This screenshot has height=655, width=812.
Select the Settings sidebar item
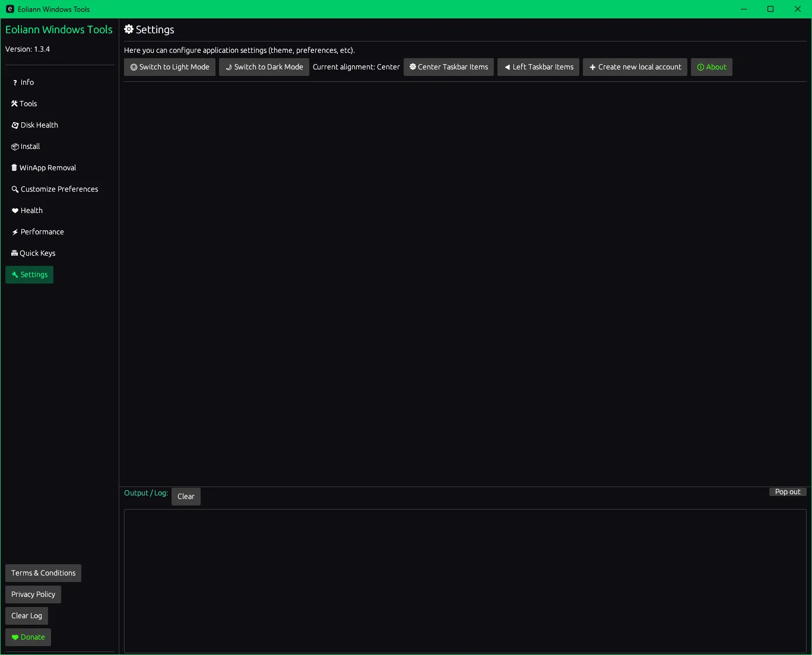pyautogui.click(x=30, y=275)
